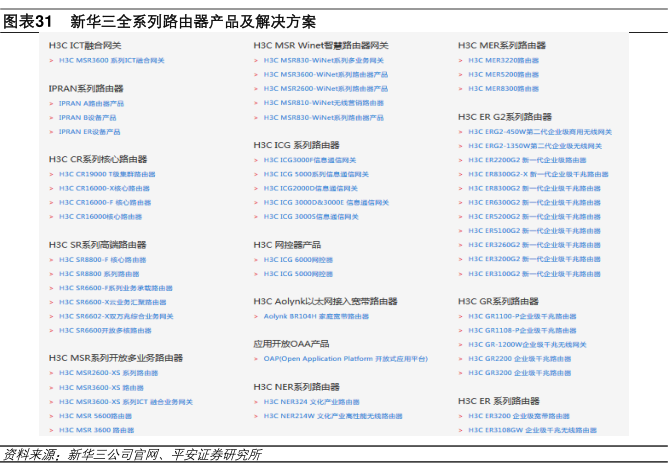The image size is (671, 470).
Task: Open the OAP Open Application Platform link
Action: (x=345, y=357)
